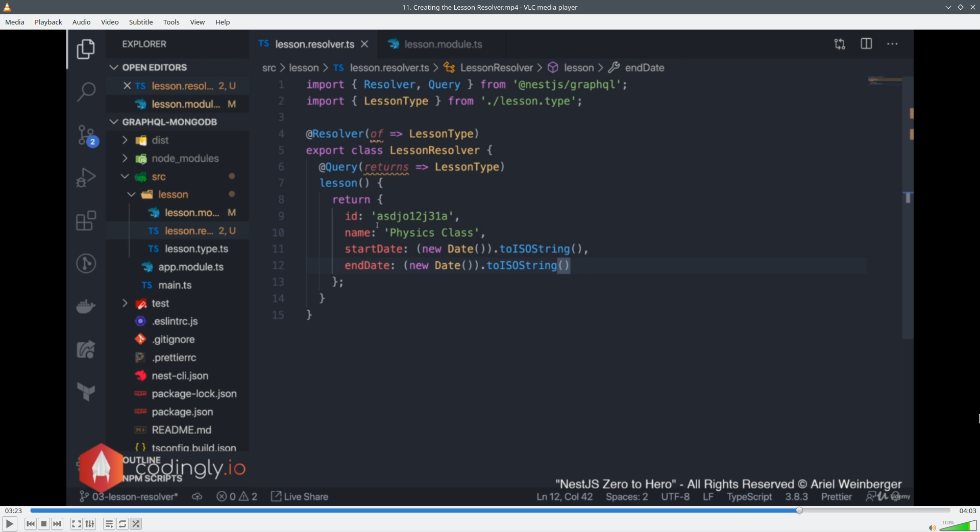The image size is (980, 532).
Task: Open the Run and Debug view icon
Action: (86, 178)
